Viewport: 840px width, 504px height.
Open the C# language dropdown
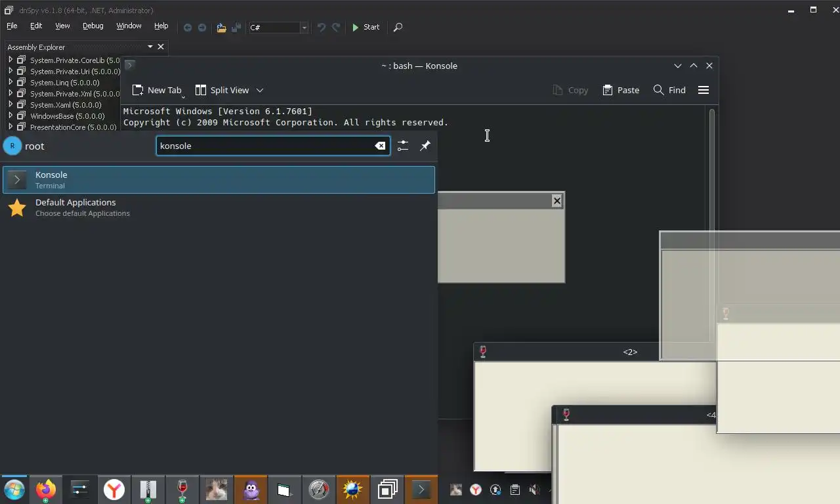click(x=304, y=28)
